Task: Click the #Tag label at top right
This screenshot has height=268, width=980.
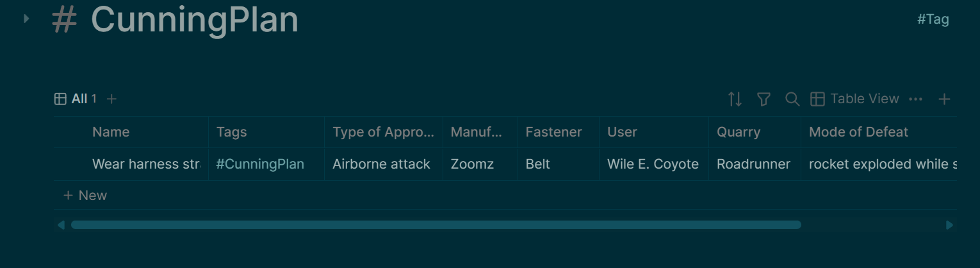Action: point(933,19)
